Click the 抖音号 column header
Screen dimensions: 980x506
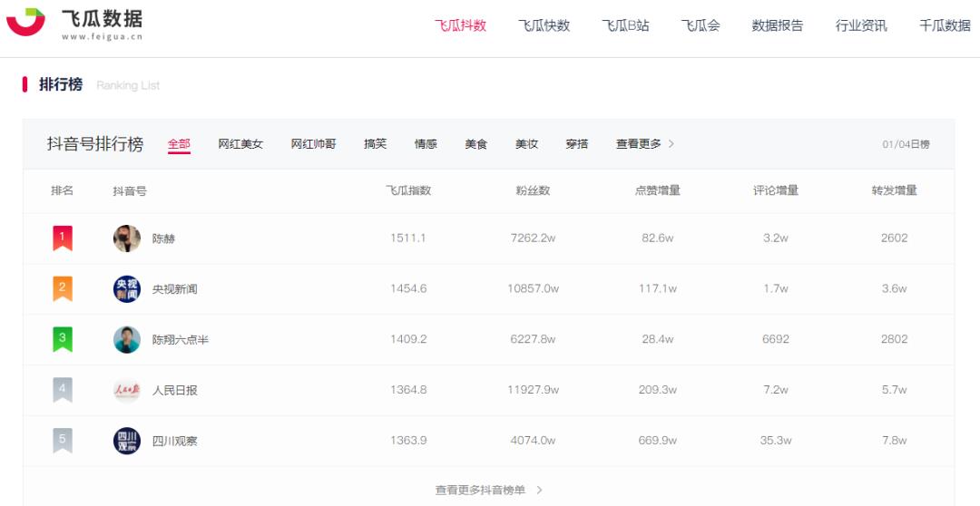pyautogui.click(x=130, y=191)
